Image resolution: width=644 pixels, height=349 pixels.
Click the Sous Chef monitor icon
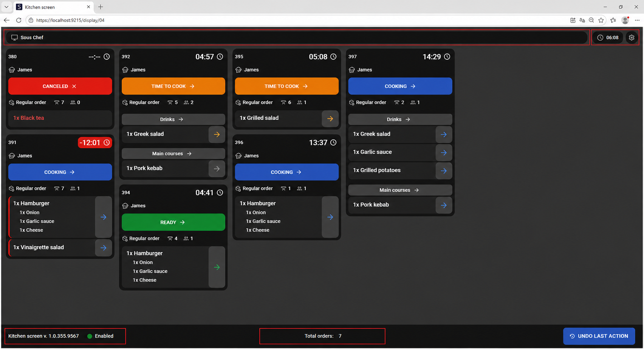point(14,37)
